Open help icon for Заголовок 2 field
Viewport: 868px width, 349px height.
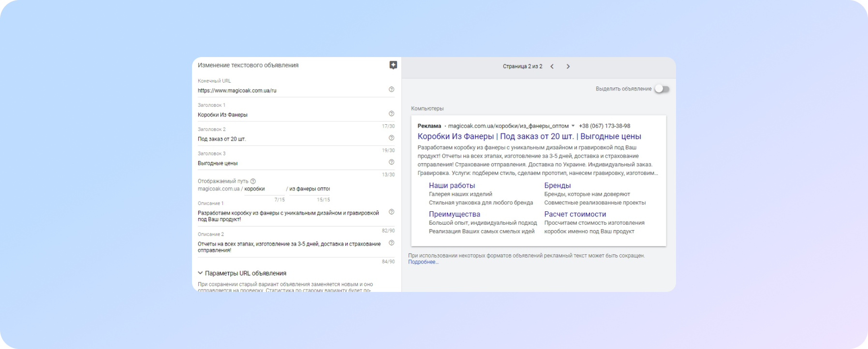[391, 138]
